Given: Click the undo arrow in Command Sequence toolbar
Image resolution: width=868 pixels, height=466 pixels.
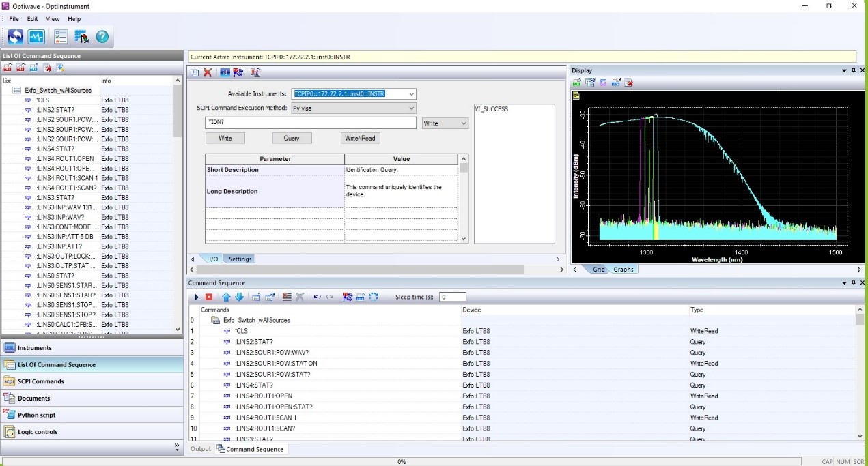Looking at the screenshot, I should point(317,297).
